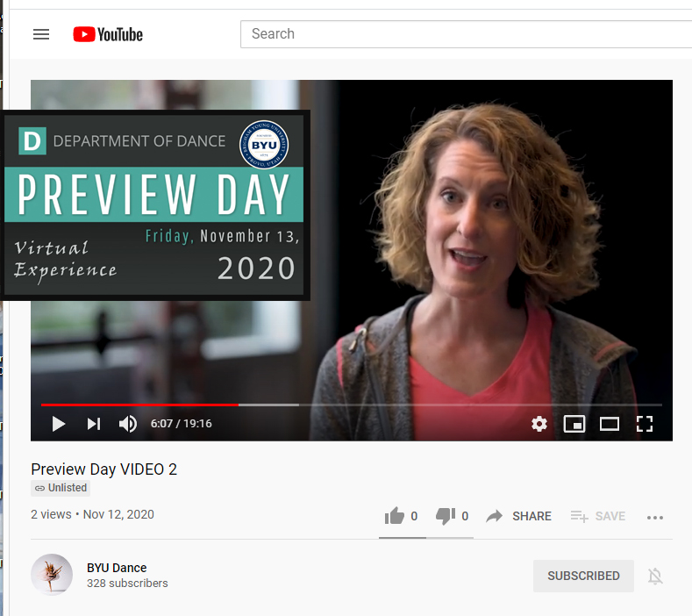The height and width of the screenshot is (616, 692).
Task: Enable miniplayer mode
Action: point(574,424)
